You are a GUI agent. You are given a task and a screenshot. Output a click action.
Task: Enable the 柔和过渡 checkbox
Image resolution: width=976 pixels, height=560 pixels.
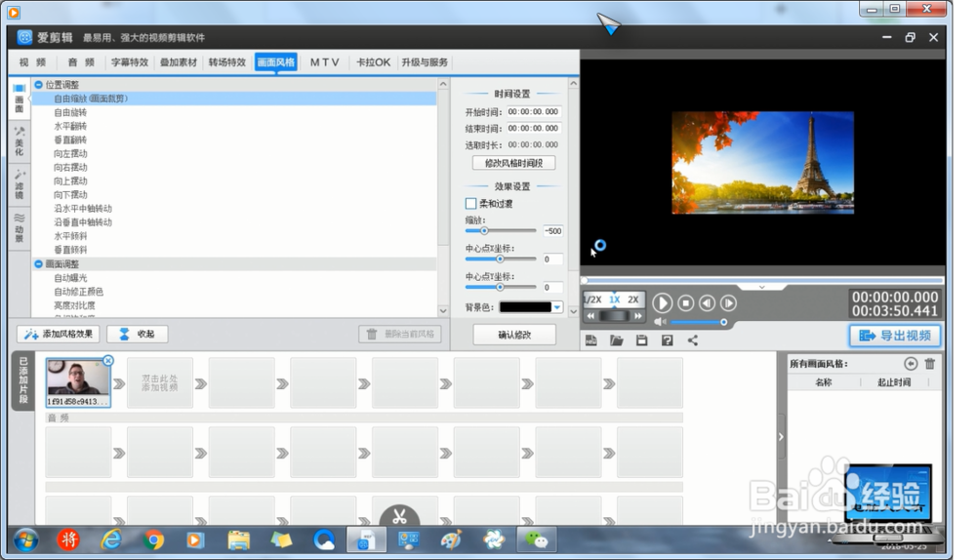pyautogui.click(x=470, y=204)
